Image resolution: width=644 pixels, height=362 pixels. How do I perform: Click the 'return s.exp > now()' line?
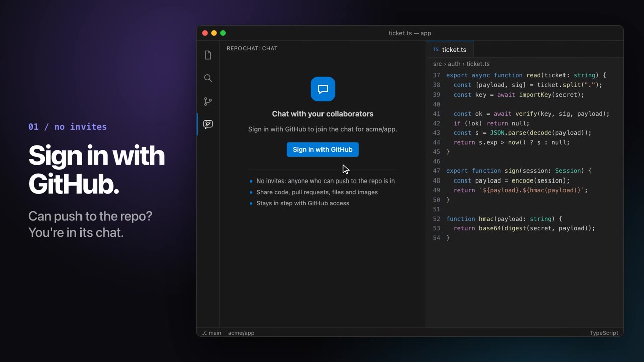[x=512, y=142]
